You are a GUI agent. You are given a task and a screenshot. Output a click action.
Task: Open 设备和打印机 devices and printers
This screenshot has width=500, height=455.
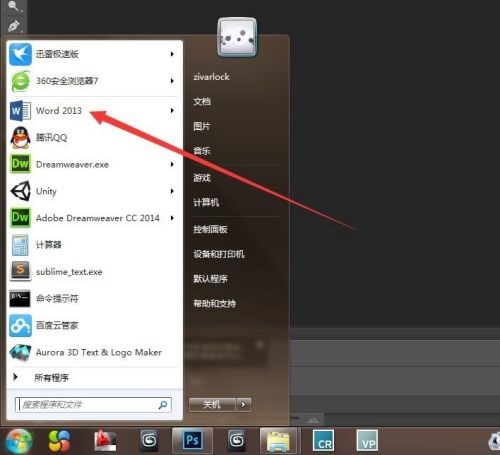[219, 254]
